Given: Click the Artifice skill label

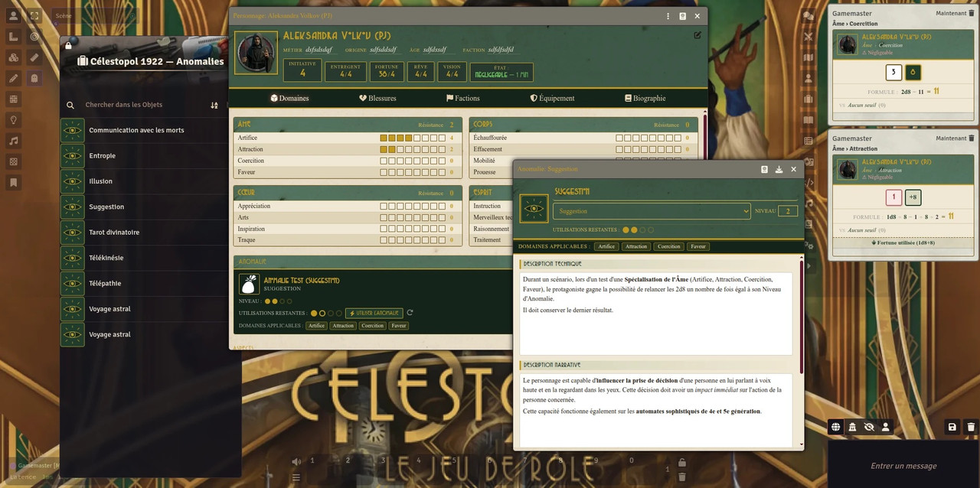Looking at the screenshot, I should point(247,138).
